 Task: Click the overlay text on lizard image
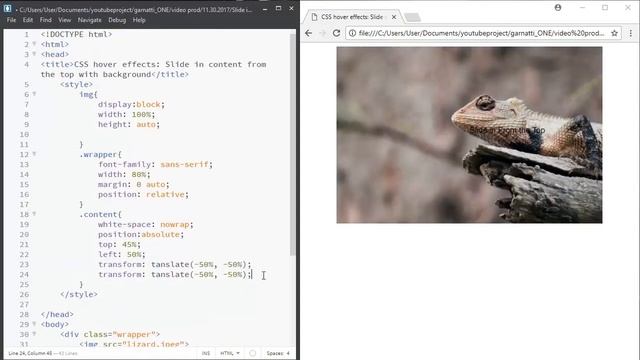tap(507, 130)
